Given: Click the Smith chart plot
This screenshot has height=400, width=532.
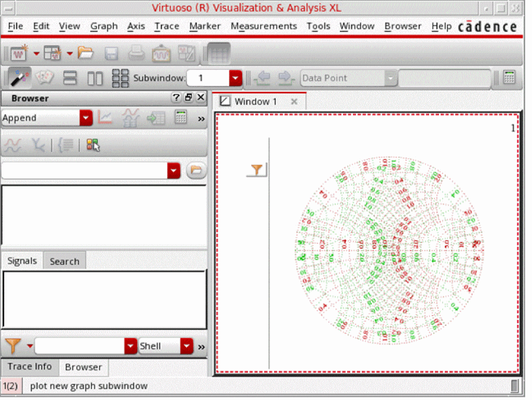Looking at the screenshot, I should pyautogui.click(x=389, y=251).
